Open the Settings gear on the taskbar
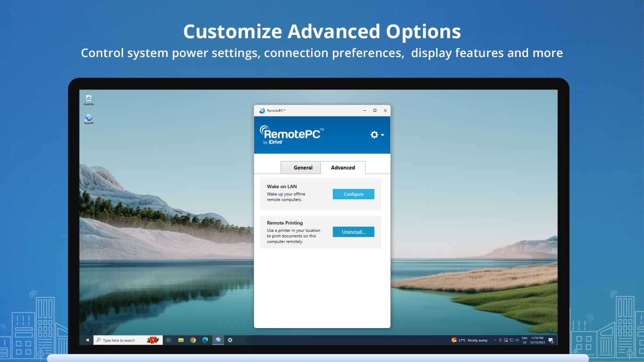644x362 pixels. [230, 340]
